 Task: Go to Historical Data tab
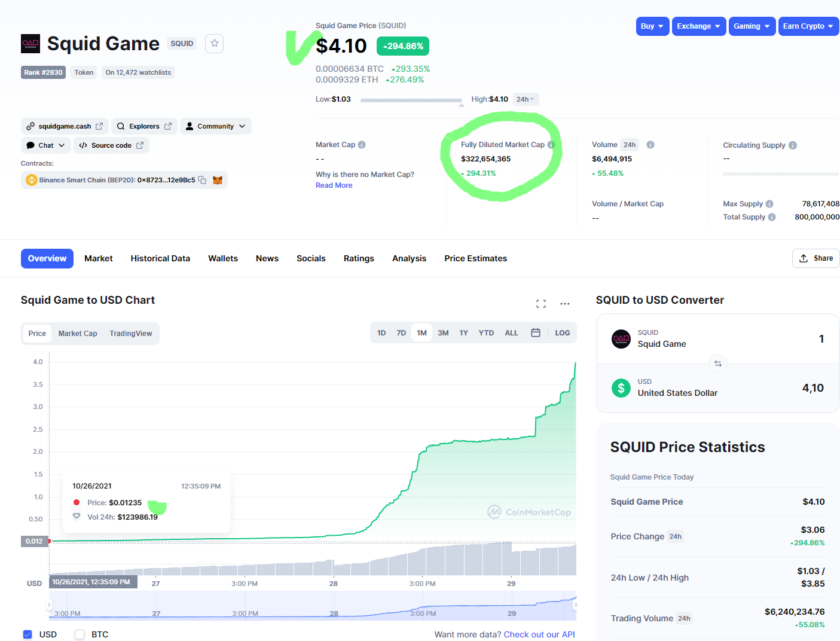[160, 258]
